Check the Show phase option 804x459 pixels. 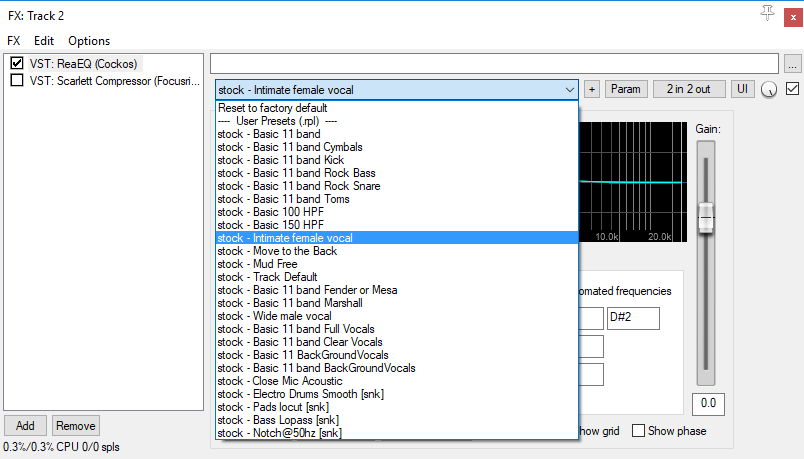(638, 430)
